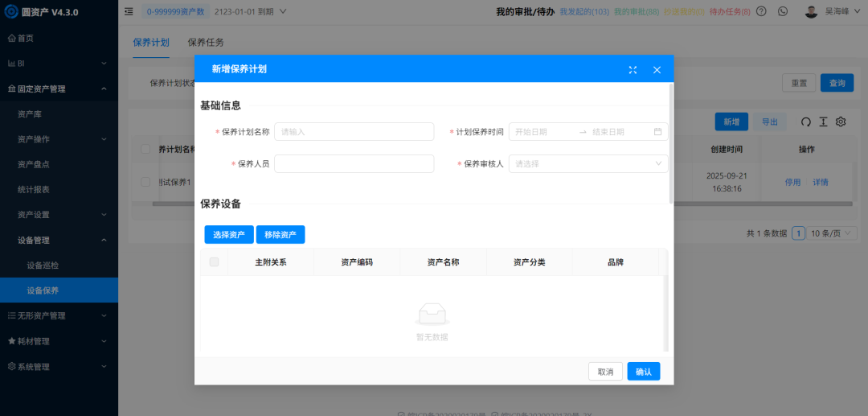Open the 保养审核人 dropdown
Screen dimensions: 868x416
click(588, 164)
